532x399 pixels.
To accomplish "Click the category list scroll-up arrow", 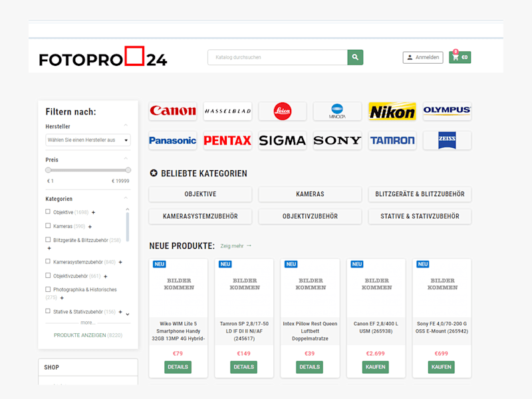I will click(x=128, y=209).
